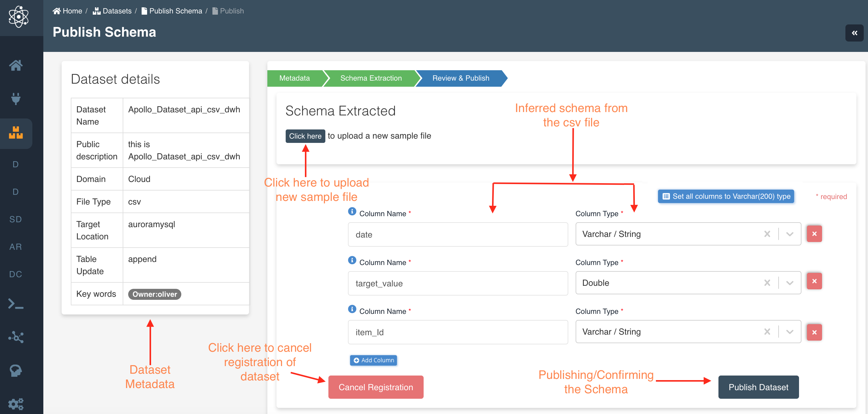The height and width of the screenshot is (414, 868).
Task: Select the datasets boxes sidebar icon
Action: pyautogui.click(x=16, y=133)
